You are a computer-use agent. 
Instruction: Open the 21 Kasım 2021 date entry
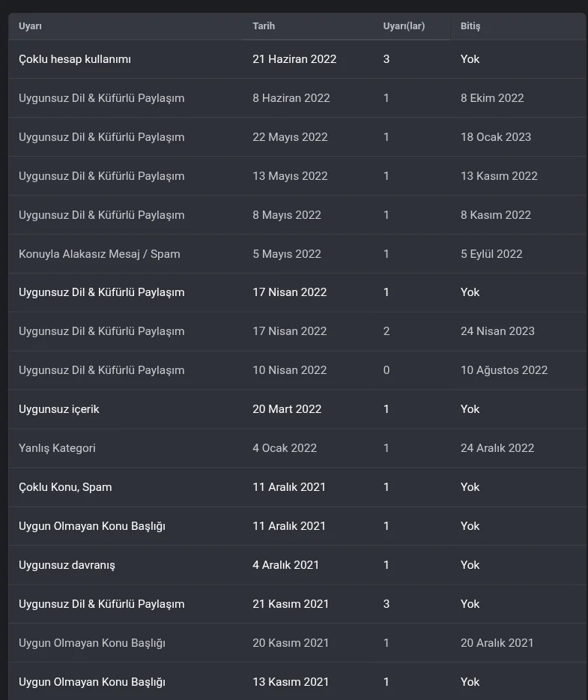pos(291,604)
